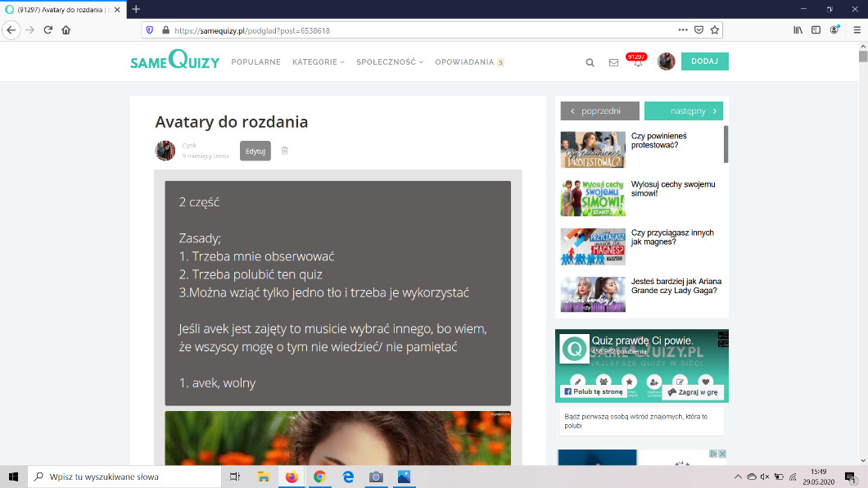Screen dimensions: 868x488
Task: Open the Firefox icon in the taskbar
Action: [x=292, y=477]
